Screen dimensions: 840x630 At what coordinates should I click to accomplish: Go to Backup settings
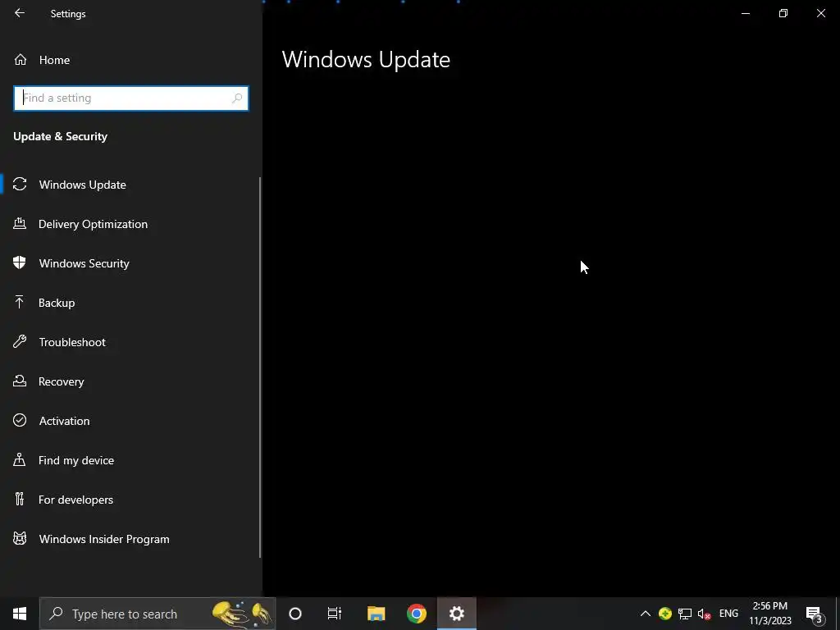130,303
